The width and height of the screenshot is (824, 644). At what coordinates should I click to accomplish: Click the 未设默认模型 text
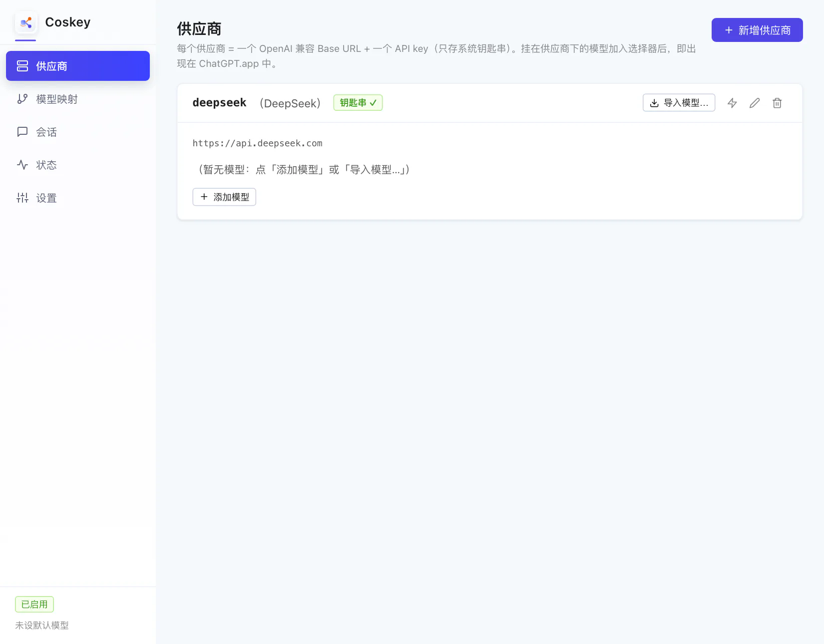pyautogui.click(x=42, y=625)
